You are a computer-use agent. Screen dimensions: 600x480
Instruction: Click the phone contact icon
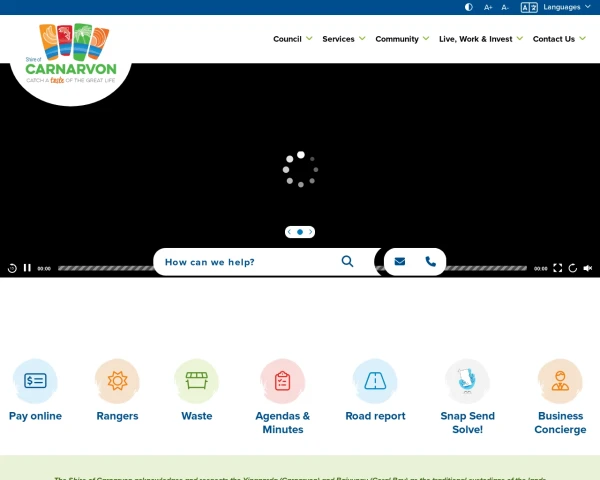(x=431, y=261)
